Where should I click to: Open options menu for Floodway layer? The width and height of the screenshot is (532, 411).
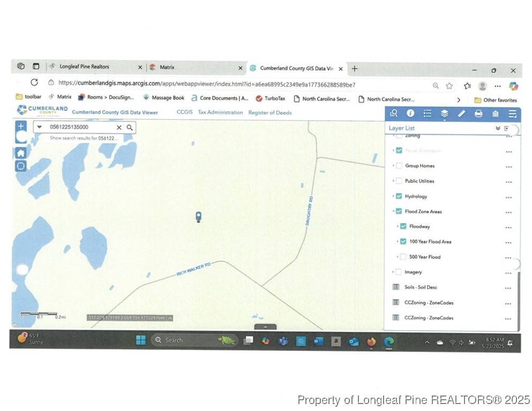(508, 227)
